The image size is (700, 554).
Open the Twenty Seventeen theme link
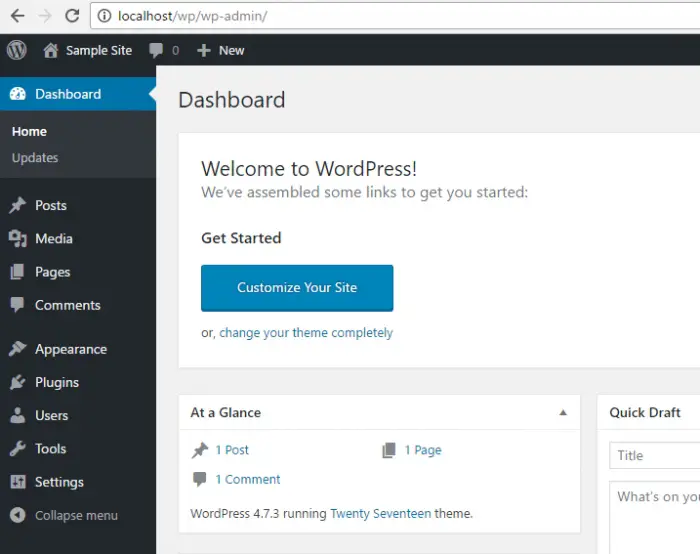[381, 513]
